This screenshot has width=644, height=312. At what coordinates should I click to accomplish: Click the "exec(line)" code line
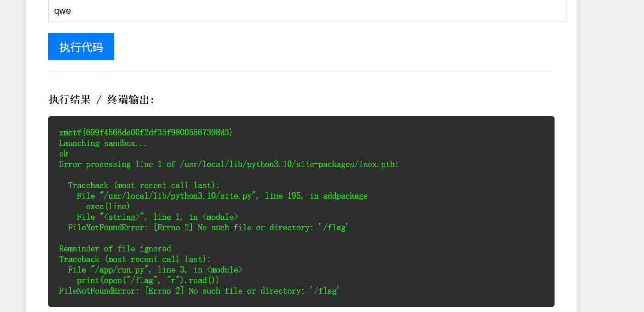[x=108, y=206]
